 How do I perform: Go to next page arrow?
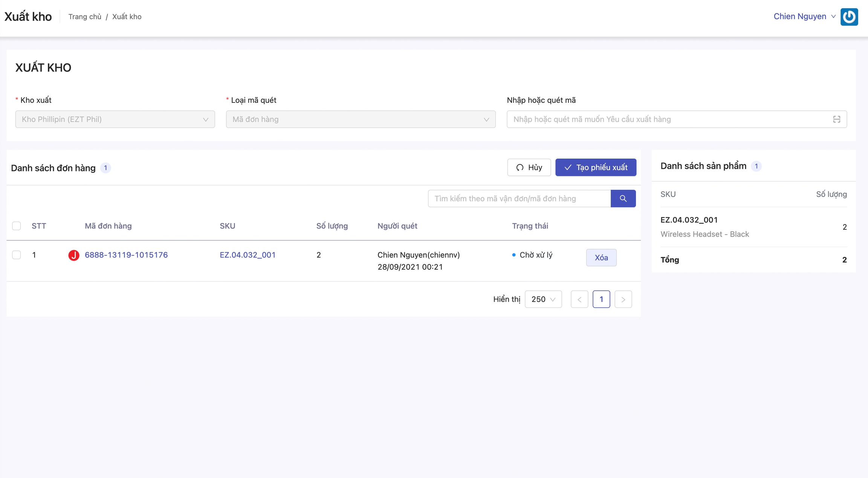(x=623, y=299)
